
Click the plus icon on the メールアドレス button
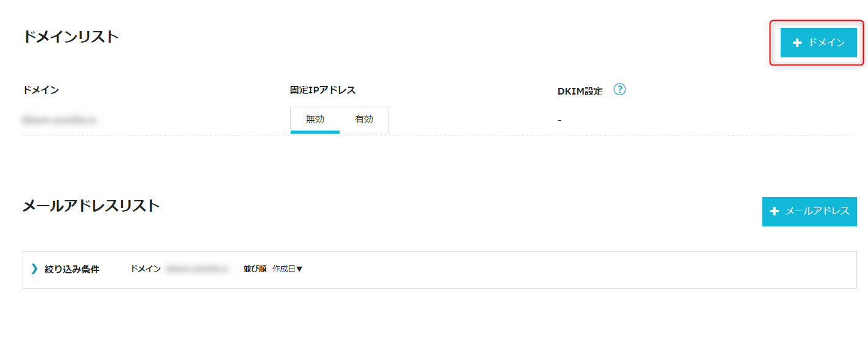tap(775, 211)
